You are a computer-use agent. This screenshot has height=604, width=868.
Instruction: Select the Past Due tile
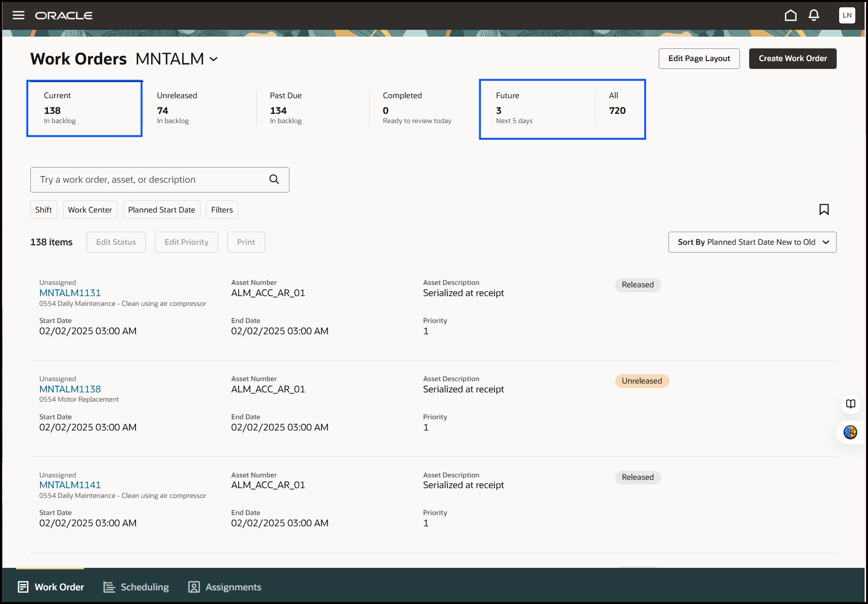coord(312,108)
